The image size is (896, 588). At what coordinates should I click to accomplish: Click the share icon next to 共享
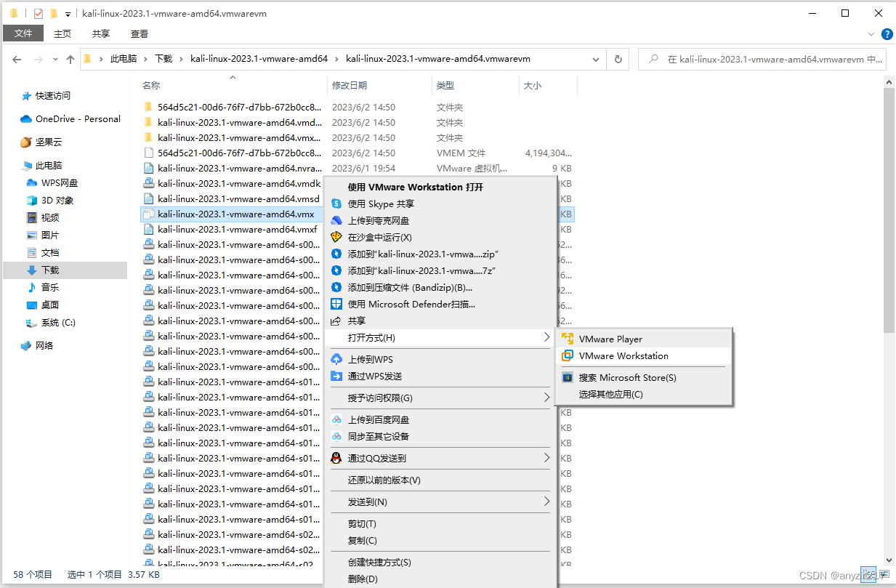point(336,321)
